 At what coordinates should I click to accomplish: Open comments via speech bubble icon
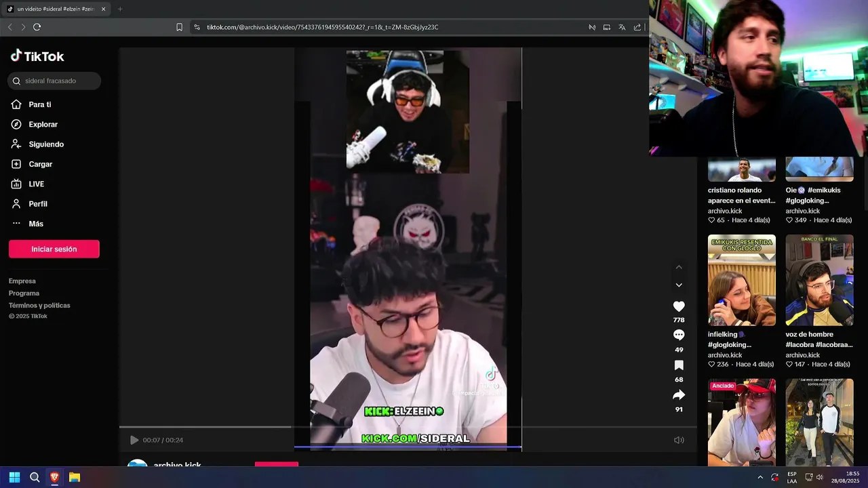click(679, 335)
